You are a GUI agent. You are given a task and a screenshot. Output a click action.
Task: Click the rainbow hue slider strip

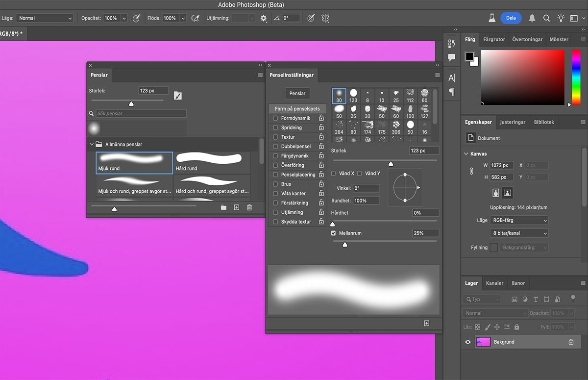[576, 77]
